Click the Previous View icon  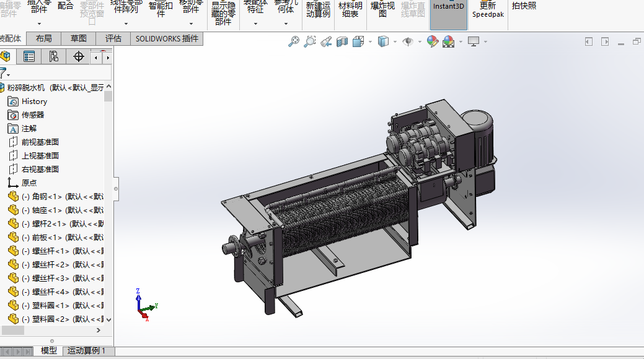point(326,41)
